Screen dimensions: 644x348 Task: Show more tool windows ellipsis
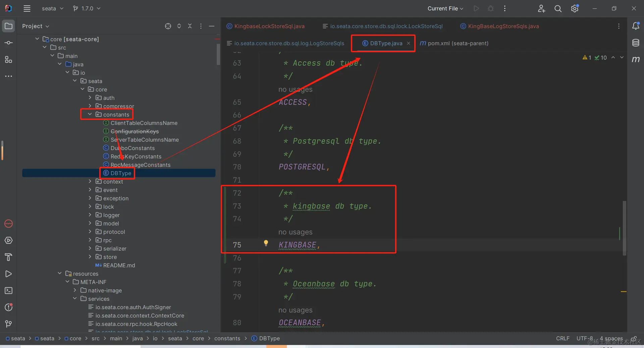(x=9, y=76)
